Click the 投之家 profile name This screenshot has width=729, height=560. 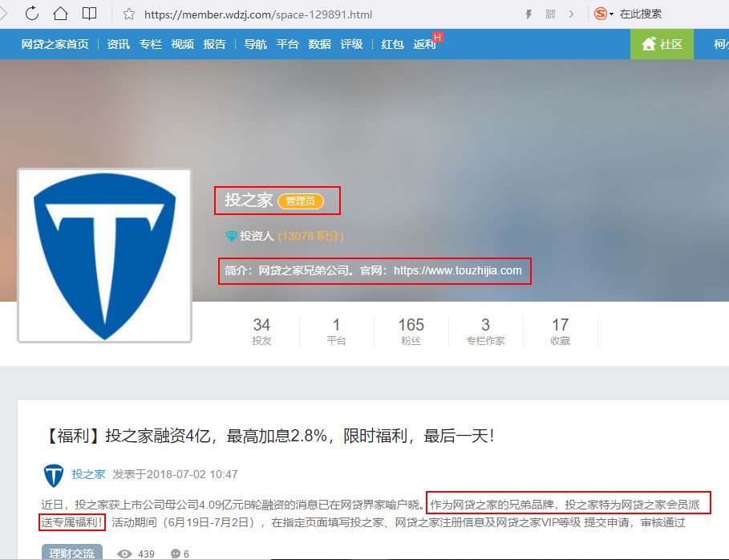(249, 200)
